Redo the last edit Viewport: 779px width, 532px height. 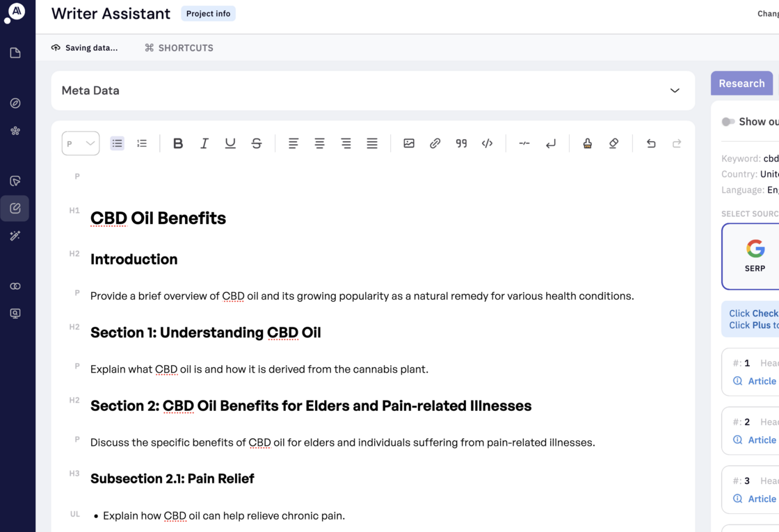click(x=677, y=143)
